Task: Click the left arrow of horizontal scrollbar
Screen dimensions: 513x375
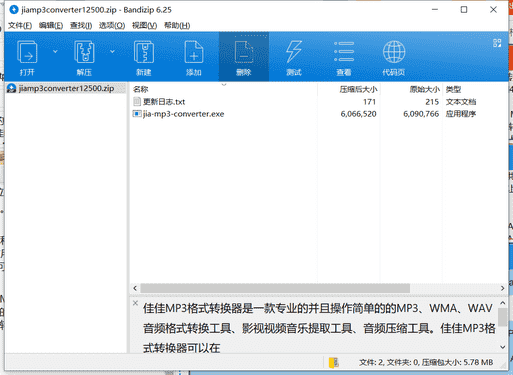Action: [x=135, y=288]
